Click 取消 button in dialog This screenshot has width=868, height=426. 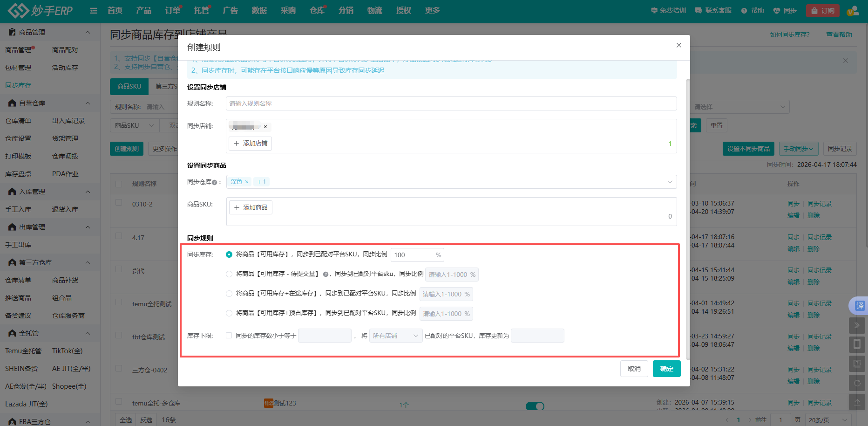pos(634,369)
